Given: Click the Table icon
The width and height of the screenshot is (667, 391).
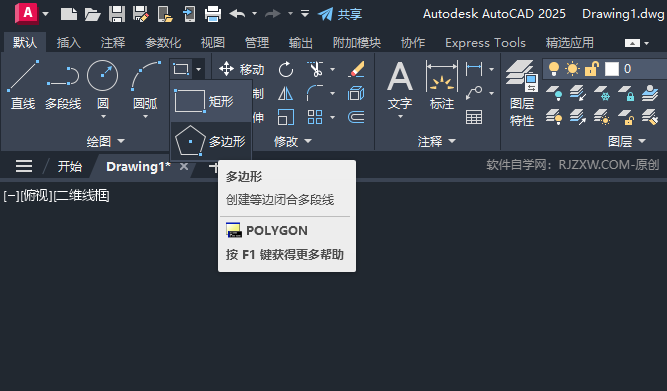Looking at the screenshot, I should pos(474,117).
